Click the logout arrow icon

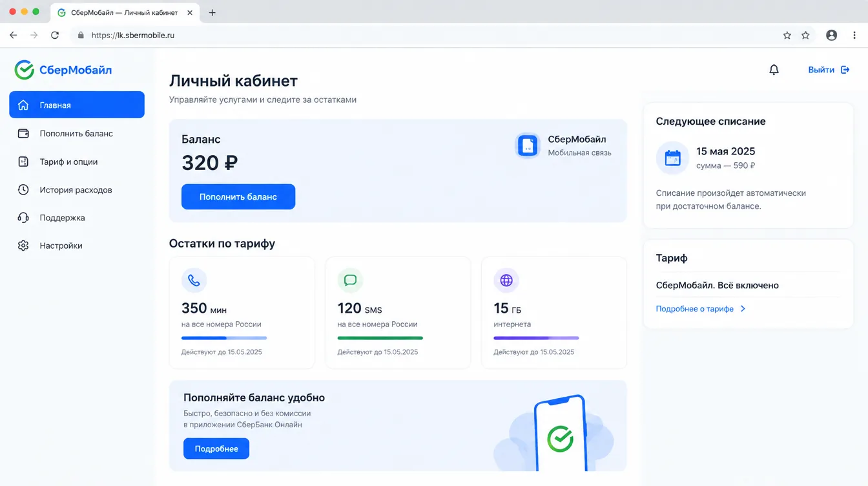(845, 70)
